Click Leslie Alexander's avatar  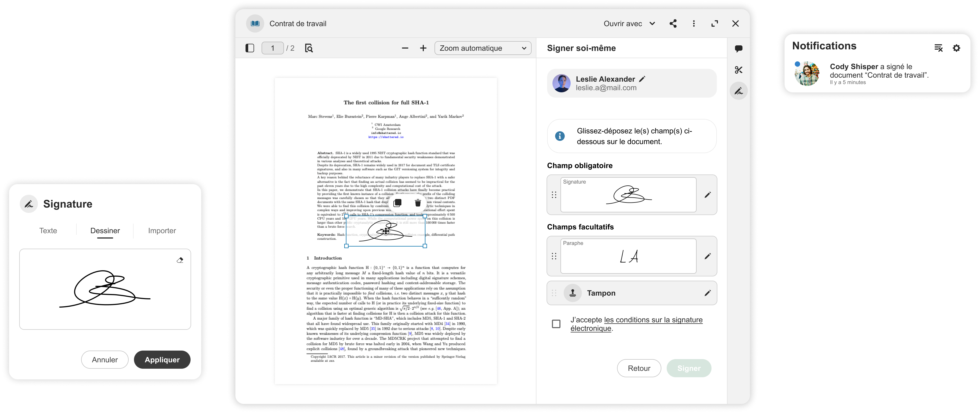(x=561, y=83)
